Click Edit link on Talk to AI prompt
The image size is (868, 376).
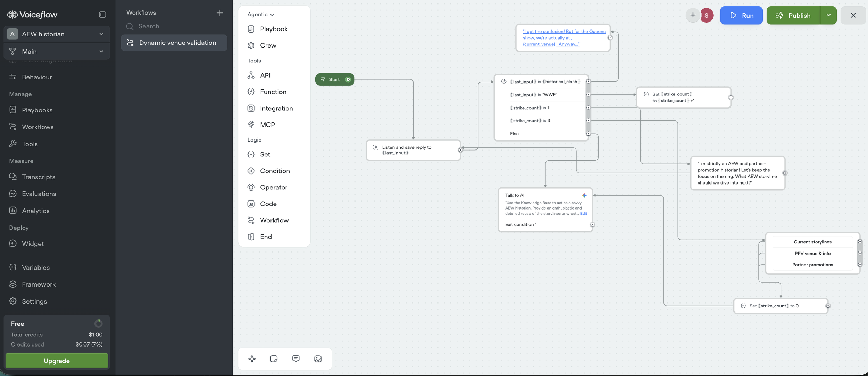(x=584, y=214)
